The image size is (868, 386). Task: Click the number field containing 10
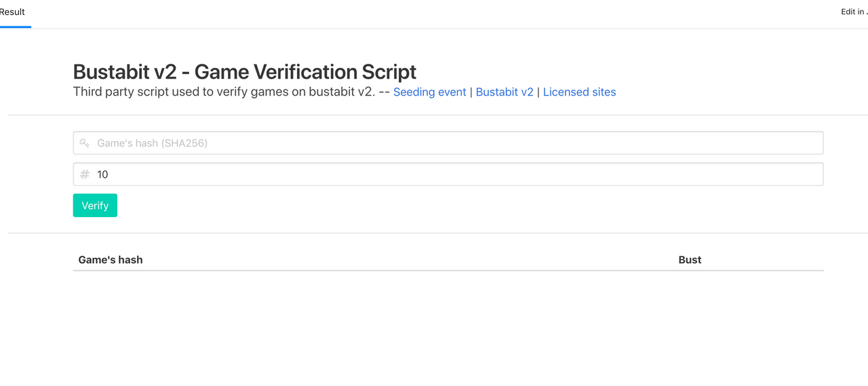(x=448, y=174)
